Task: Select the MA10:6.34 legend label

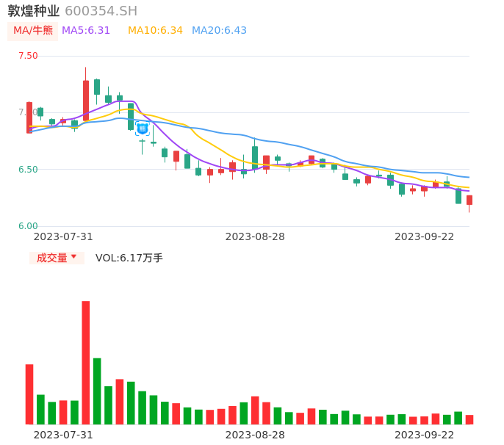Action: pyautogui.click(x=155, y=31)
